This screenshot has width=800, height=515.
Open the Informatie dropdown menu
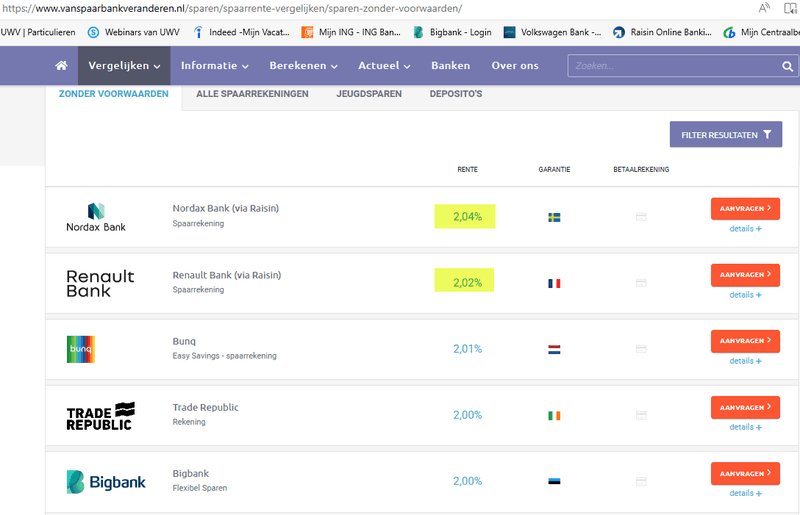click(216, 66)
